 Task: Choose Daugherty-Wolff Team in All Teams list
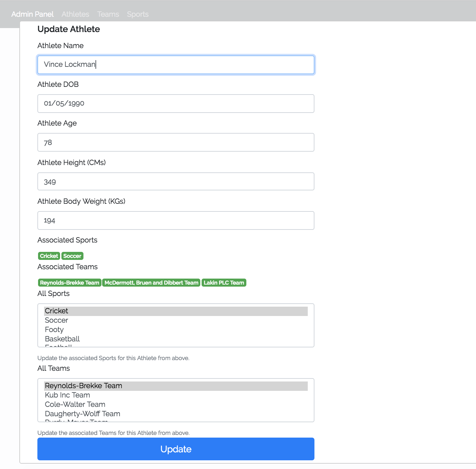[82, 414]
